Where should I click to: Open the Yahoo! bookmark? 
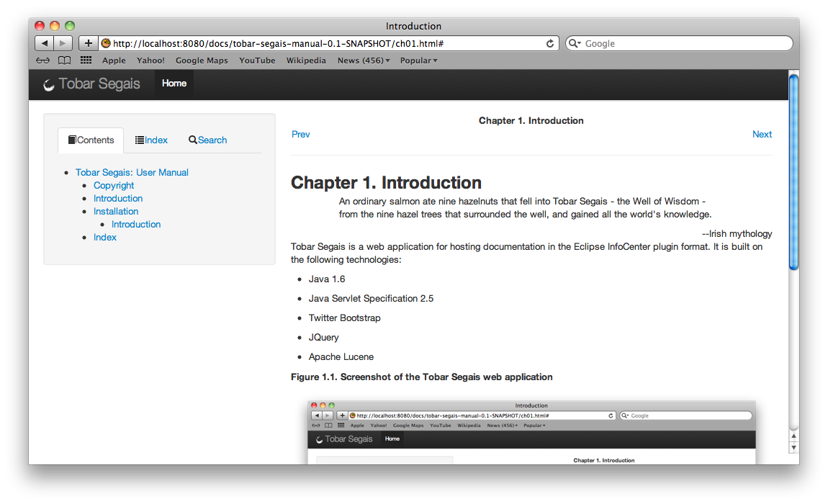(x=150, y=60)
